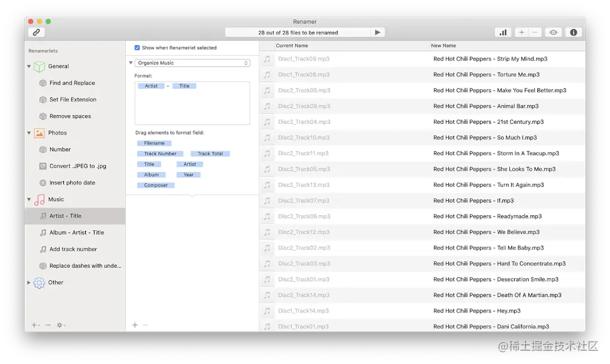
Task: Select new name Red Hot Chili Peppers - If.mp3
Action: click(x=473, y=201)
